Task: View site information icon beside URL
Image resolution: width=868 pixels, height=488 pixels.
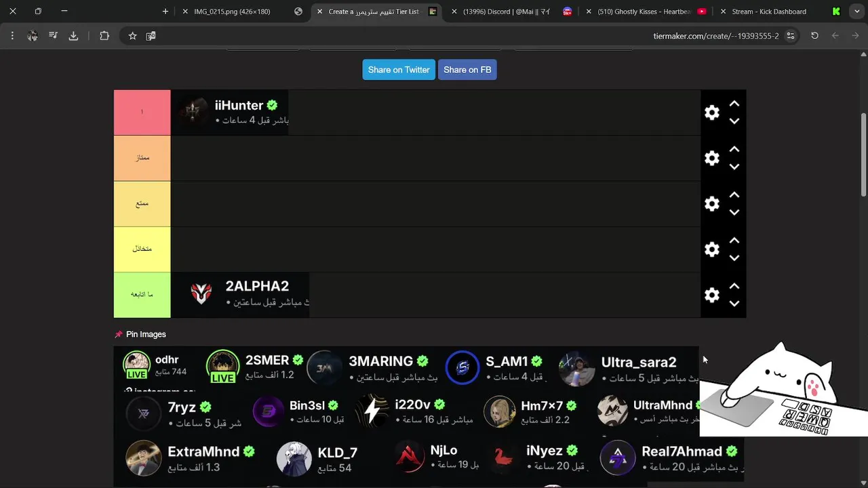Action: 791,36
